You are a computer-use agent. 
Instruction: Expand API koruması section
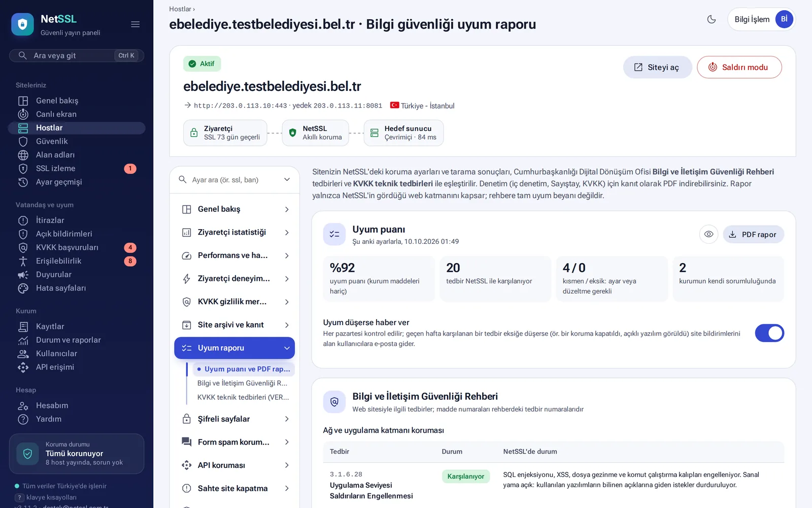[x=234, y=465]
